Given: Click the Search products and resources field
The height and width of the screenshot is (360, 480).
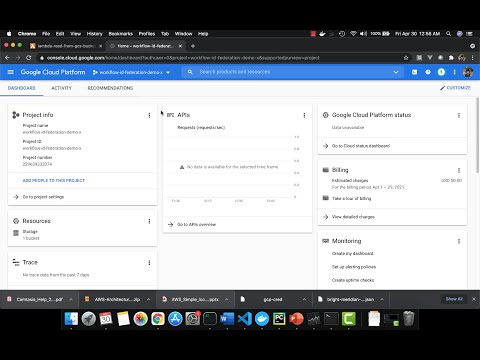Looking at the screenshot, I should pyautogui.click(x=293, y=72).
